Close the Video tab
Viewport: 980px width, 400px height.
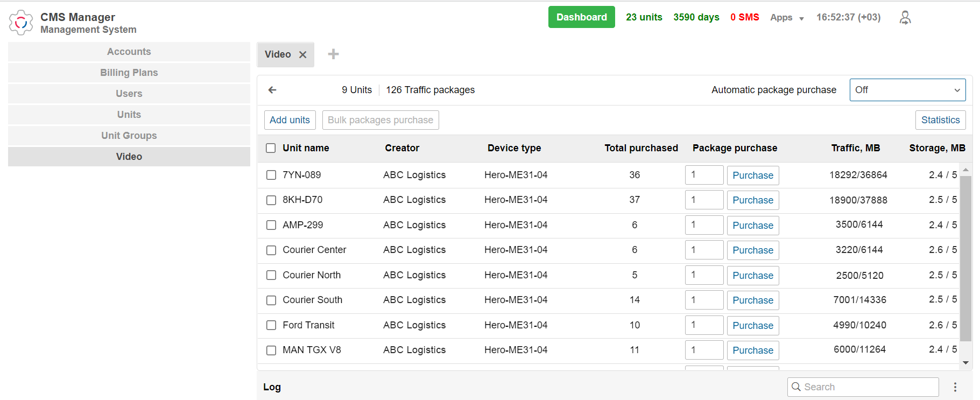(x=303, y=55)
